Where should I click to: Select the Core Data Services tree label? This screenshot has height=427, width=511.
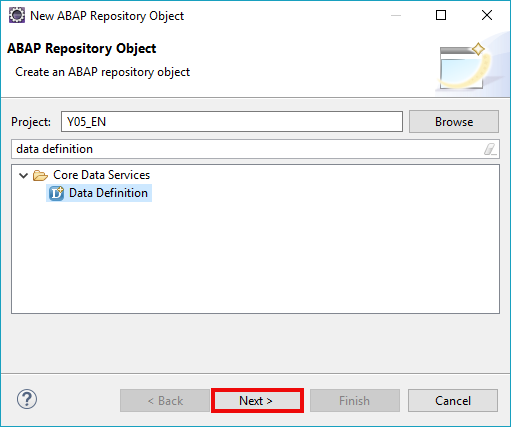pyautogui.click(x=102, y=175)
